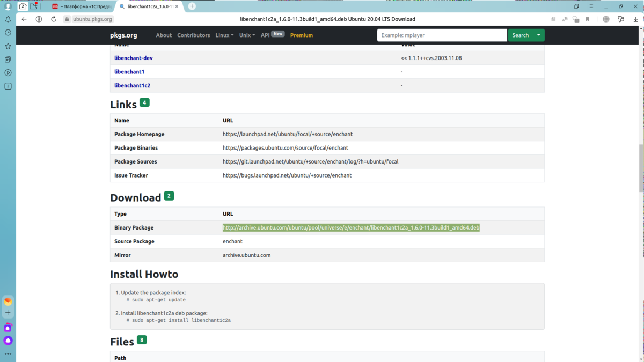The height and width of the screenshot is (362, 644).
Task: Click the bugs.launchpad.net issue tracker URL
Action: [287, 175]
